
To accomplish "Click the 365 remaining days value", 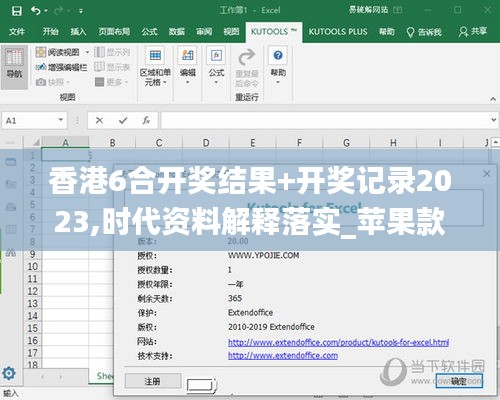I will (235, 298).
